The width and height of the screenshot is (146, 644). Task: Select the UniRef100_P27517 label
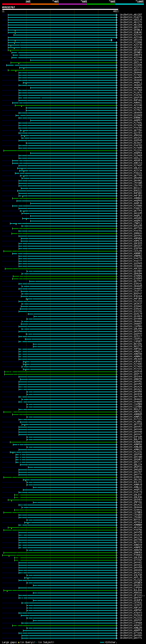(131, 110)
